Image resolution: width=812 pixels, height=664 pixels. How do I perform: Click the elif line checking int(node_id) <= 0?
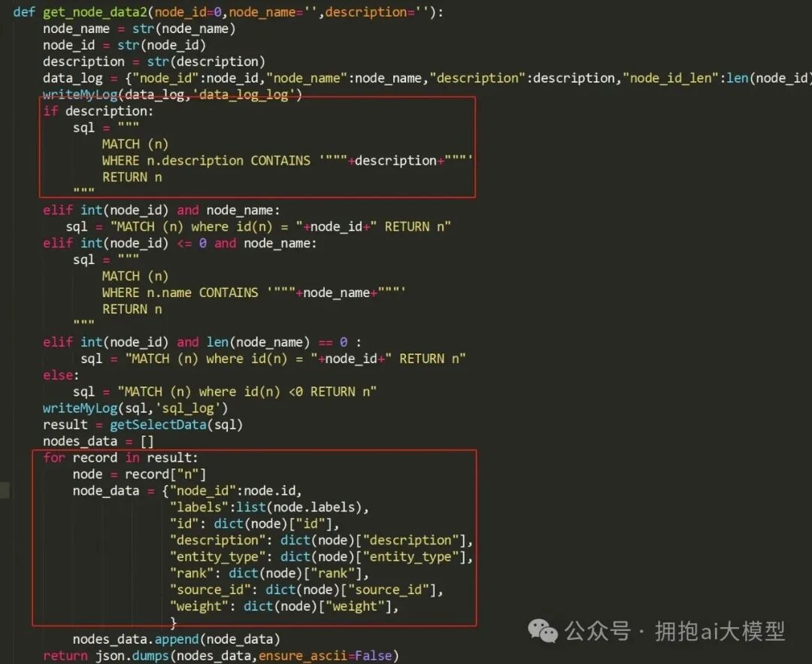tap(173, 242)
